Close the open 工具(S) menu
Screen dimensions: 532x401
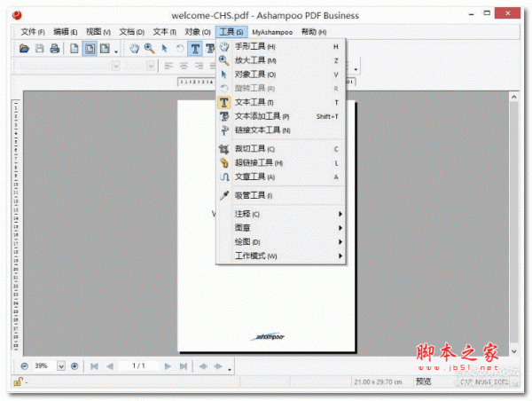click(231, 32)
